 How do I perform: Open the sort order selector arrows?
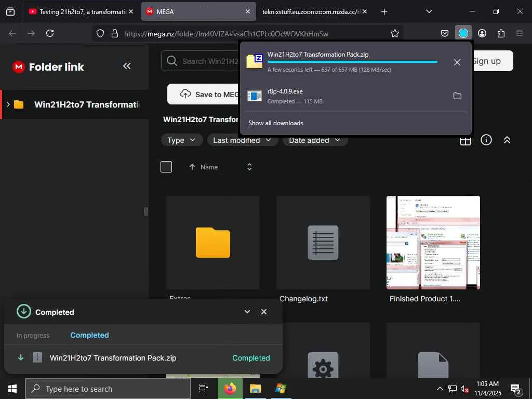point(249,167)
